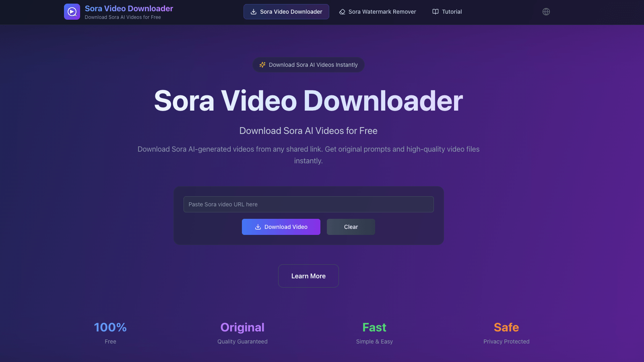Click the eraser icon beside Watermark Remover
644x362 pixels.
click(342, 12)
